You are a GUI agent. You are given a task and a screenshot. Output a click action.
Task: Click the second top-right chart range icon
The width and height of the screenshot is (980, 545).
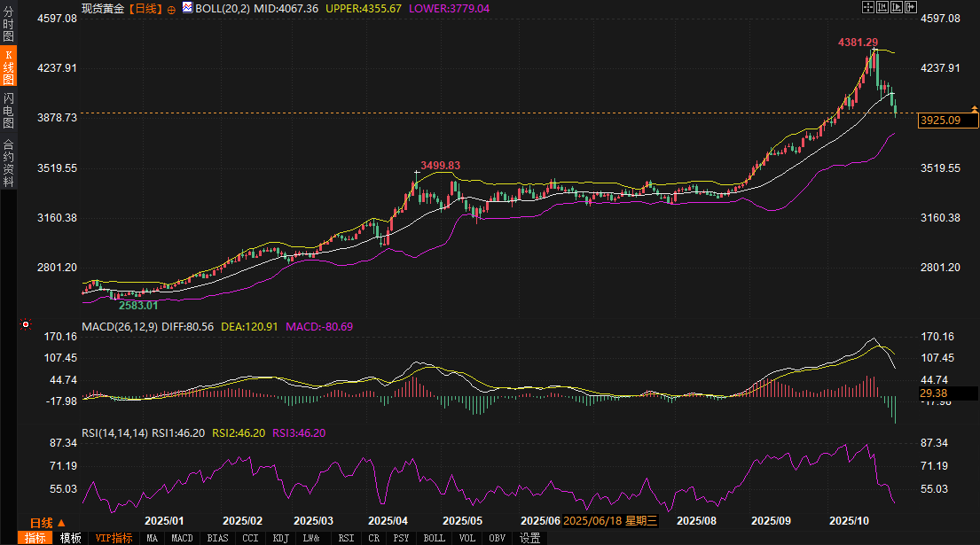coord(882,7)
